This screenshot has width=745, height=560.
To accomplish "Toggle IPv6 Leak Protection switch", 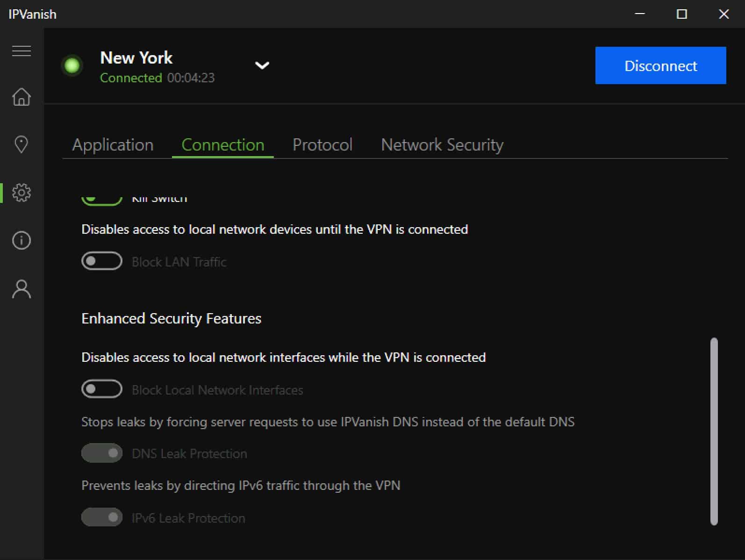I will (102, 517).
